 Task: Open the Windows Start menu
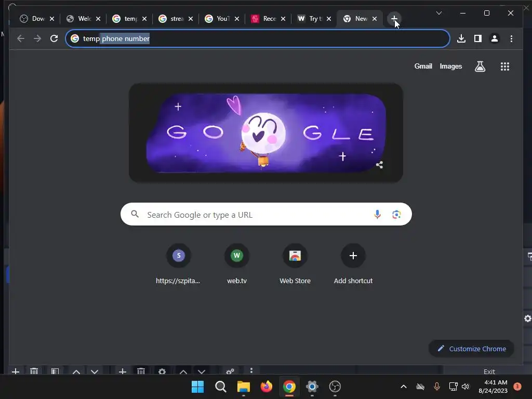pos(197,387)
